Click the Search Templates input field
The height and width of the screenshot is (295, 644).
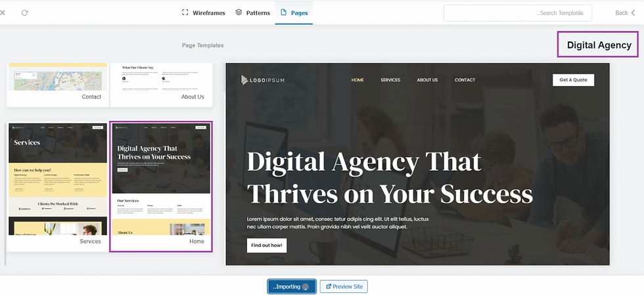click(518, 12)
